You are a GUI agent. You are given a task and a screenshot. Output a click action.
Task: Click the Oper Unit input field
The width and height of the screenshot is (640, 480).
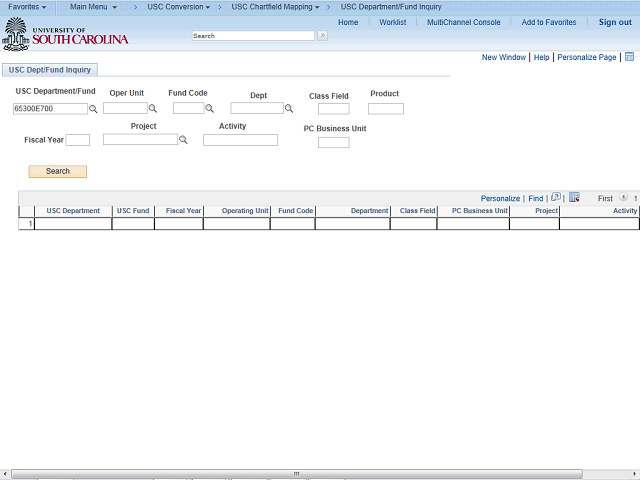point(125,108)
